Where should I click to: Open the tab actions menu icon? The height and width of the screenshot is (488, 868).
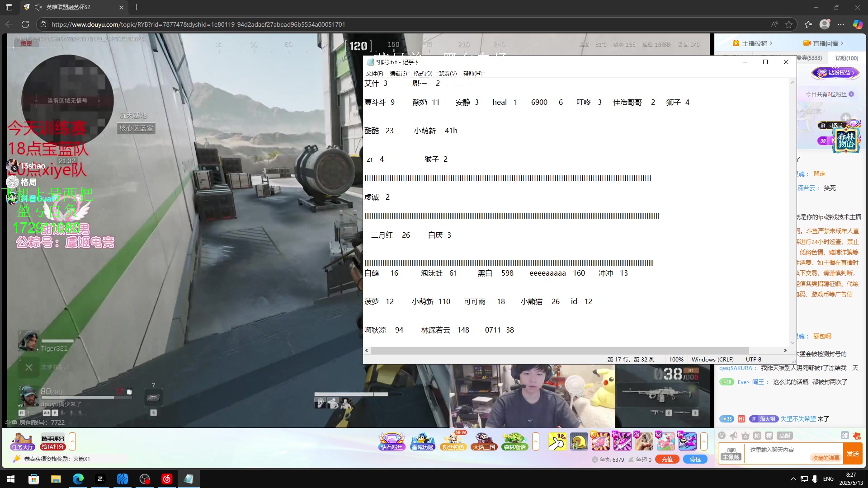coord(9,7)
